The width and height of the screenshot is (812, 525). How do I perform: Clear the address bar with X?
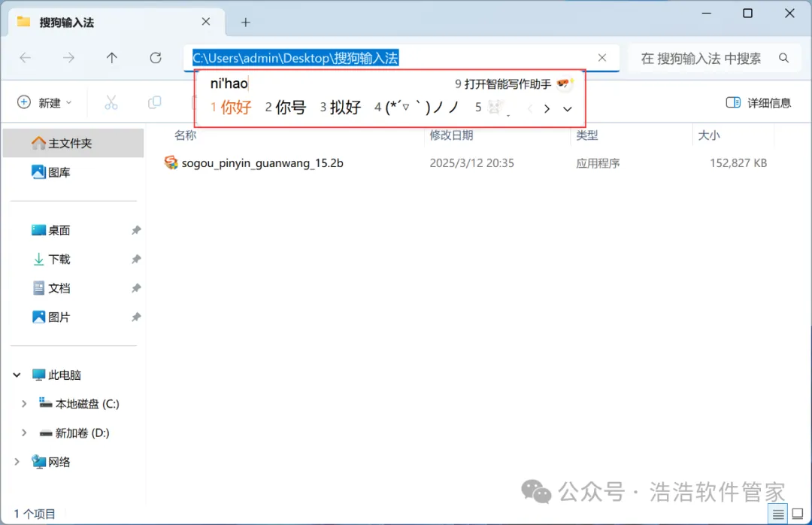pos(601,57)
